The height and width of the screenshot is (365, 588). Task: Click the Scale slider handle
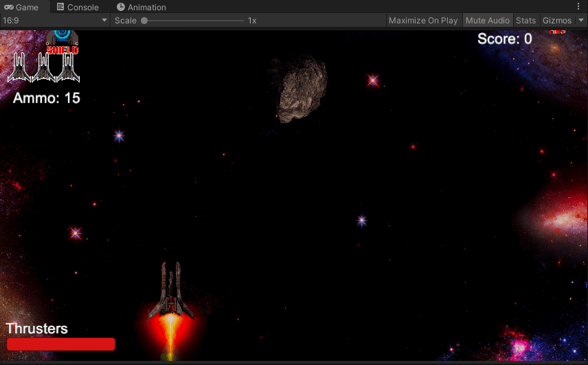[x=144, y=21]
